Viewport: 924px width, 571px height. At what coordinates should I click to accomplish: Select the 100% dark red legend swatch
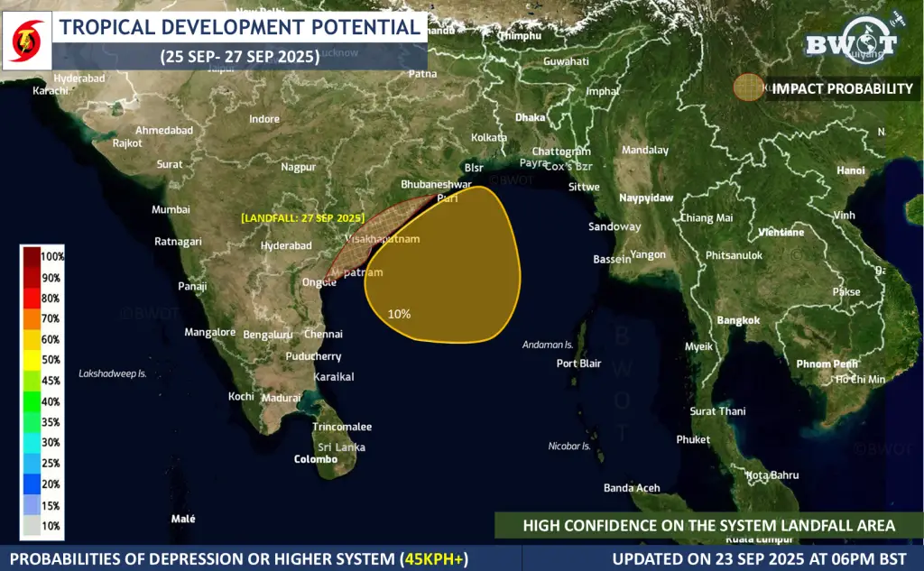[x=32, y=257]
